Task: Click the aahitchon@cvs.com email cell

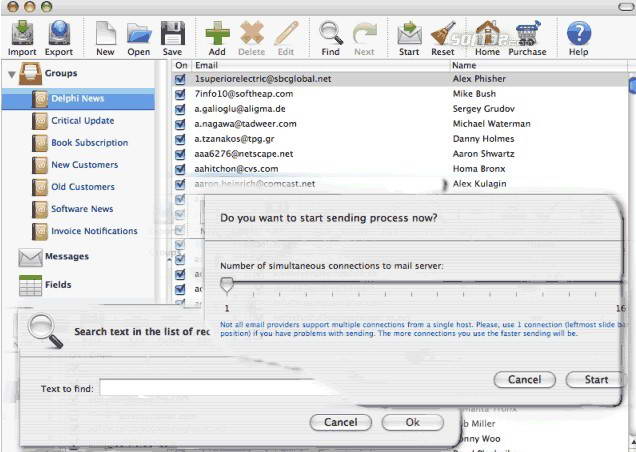Action: [x=236, y=169]
